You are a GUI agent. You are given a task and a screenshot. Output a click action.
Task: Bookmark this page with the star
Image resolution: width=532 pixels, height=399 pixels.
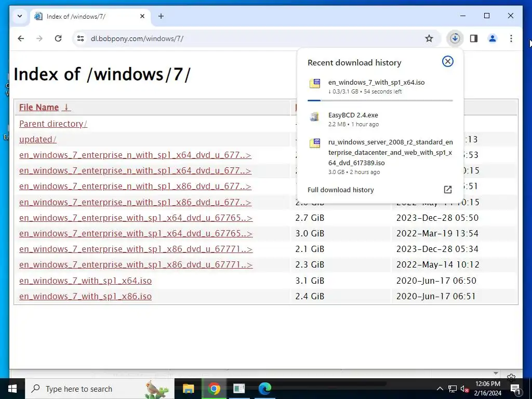[429, 38]
